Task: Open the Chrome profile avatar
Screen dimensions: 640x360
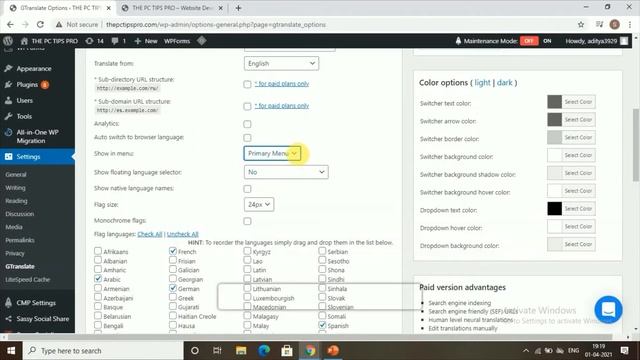Action: pyautogui.click(x=614, y=24)
